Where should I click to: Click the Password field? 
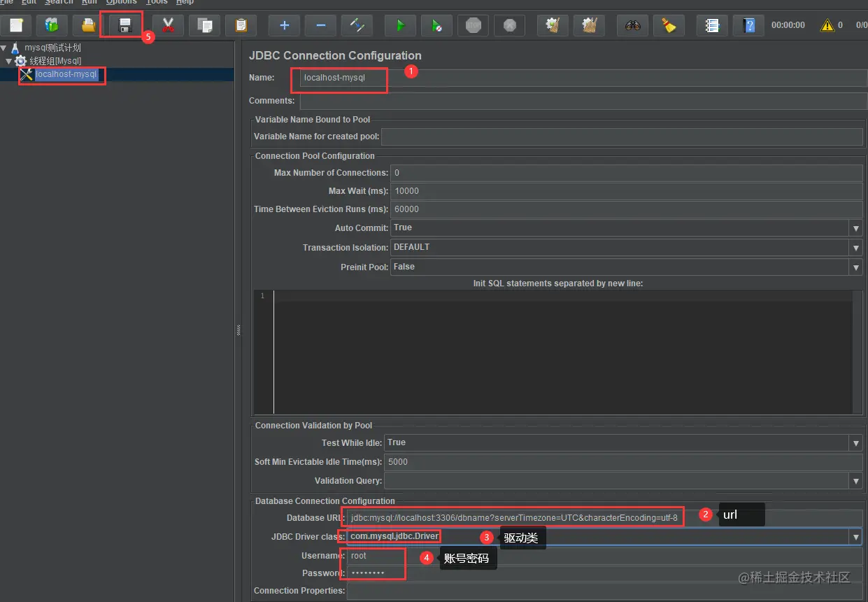tap(605, 573)
